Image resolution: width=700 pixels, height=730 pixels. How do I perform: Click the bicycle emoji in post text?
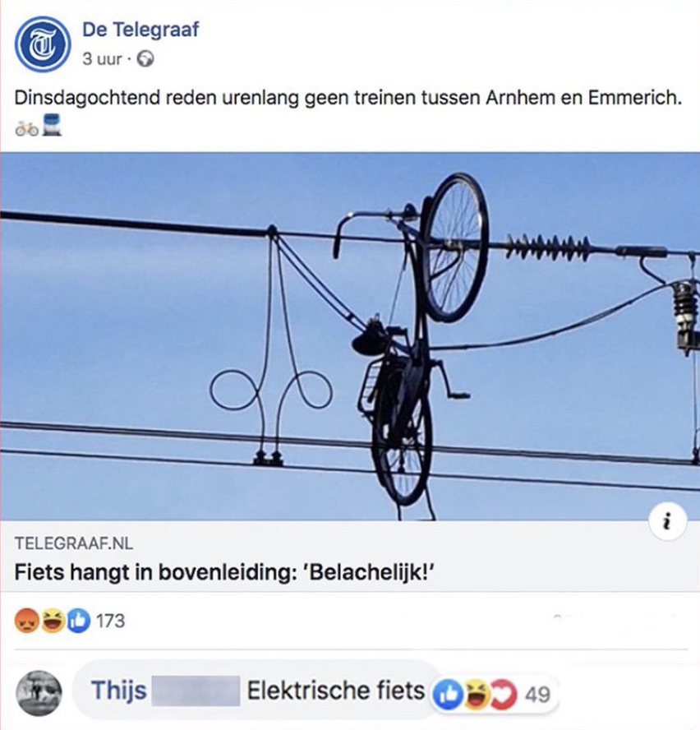click(x=26, y=128)
